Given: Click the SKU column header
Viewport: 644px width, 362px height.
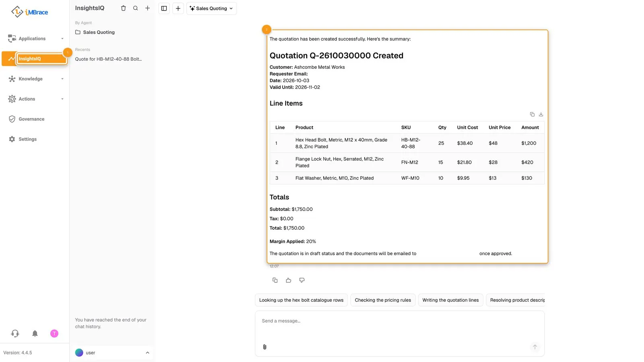Looking at the screenshot, I should (406, 128).
